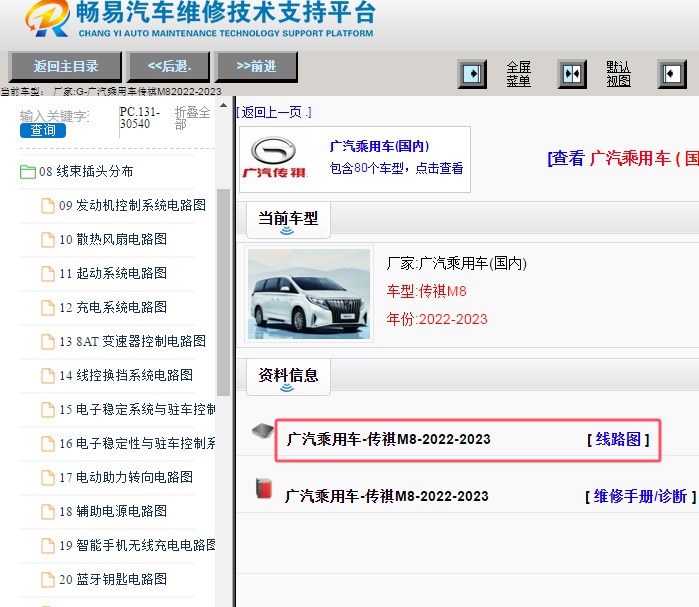Collapse the 08 线束插头分布 folder

[28, 172]
